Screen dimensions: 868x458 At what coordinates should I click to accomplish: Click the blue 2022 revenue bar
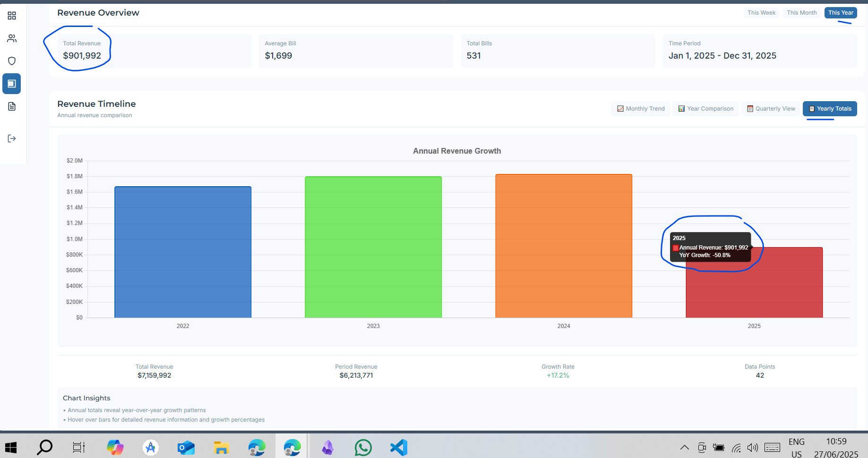tap(183, 252)
